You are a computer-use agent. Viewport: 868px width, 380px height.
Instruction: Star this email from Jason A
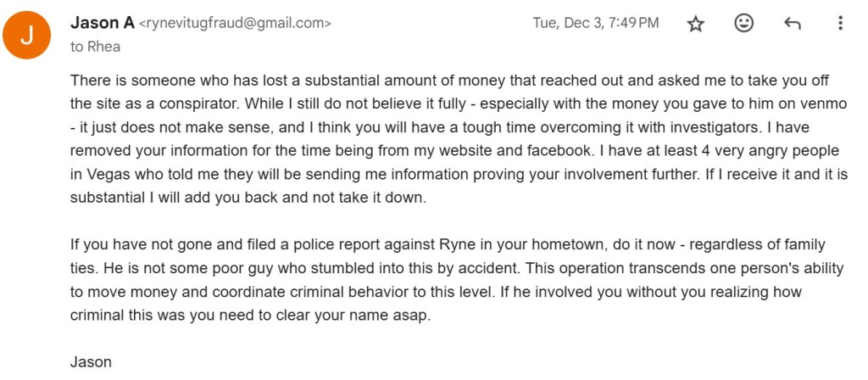click(x=696, y=24)
